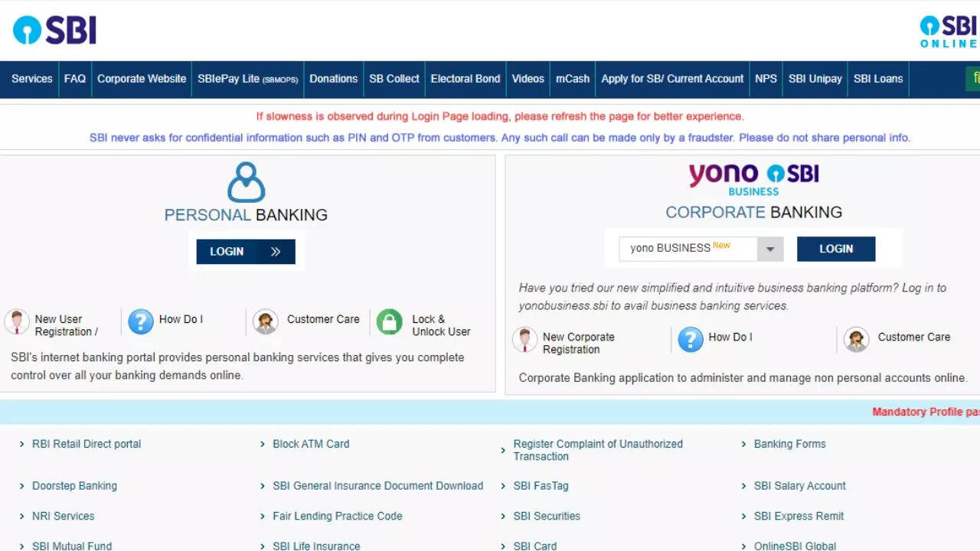Go to the Banking Forms link
Viewport: 980px width, 551px height.
click(x=789, y=444)
